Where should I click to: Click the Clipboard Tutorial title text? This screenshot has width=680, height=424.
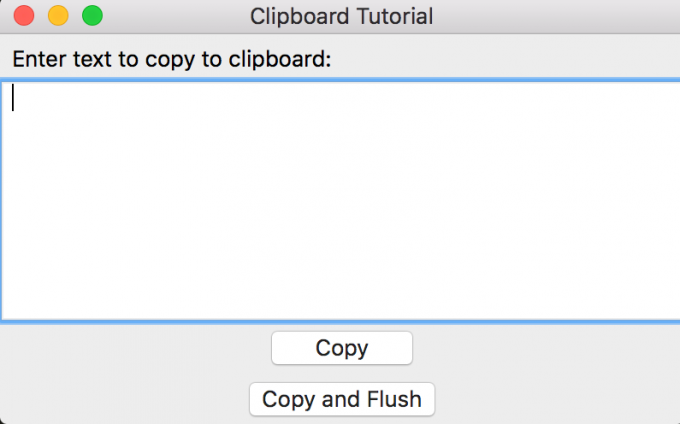pos(341,16)
